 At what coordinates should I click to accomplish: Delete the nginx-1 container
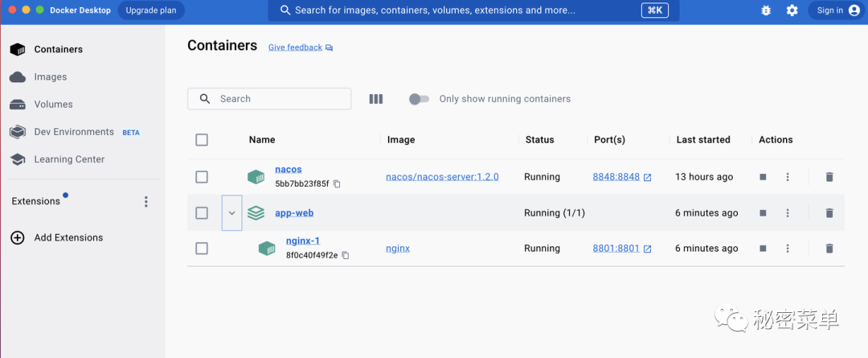829,249
